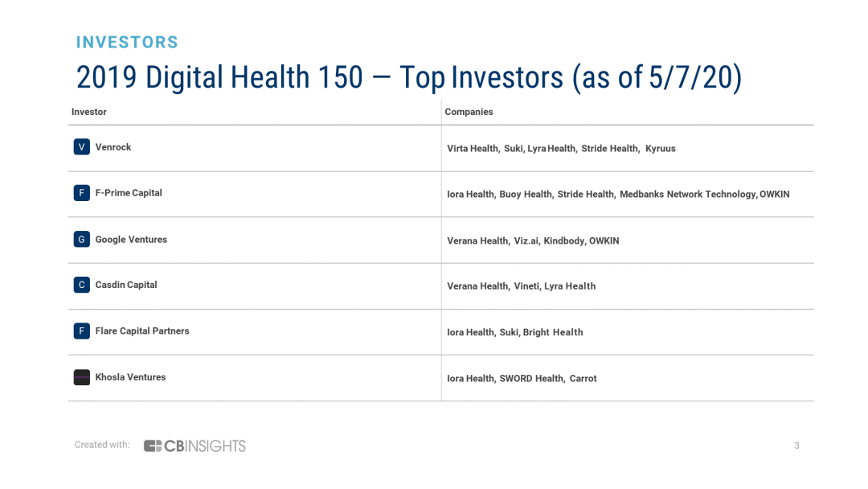Select the Casdin Capital name

(126, 286)
